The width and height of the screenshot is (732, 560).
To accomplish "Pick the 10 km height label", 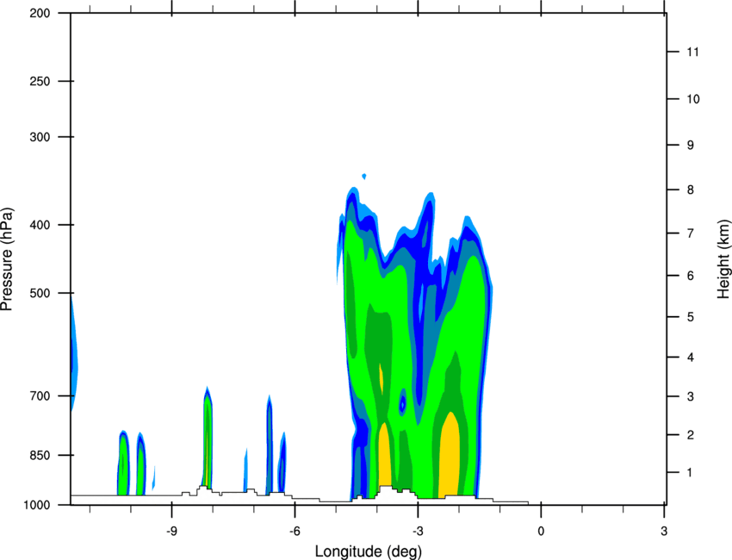I will pyautogui.click(x=692, y=99).
